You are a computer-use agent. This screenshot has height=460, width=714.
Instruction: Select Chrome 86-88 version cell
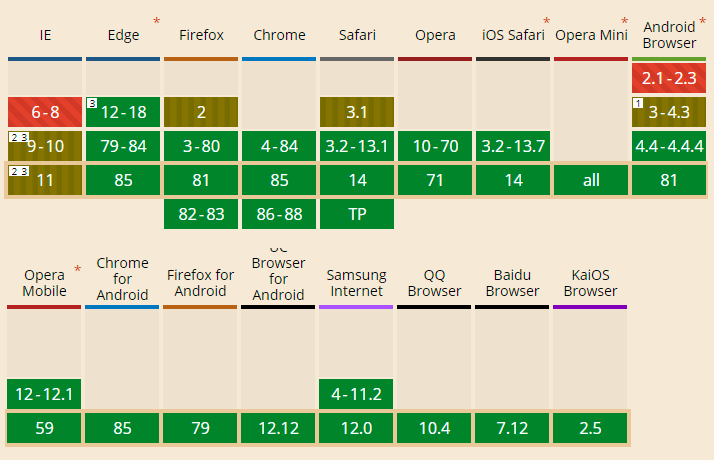[279, 214]
